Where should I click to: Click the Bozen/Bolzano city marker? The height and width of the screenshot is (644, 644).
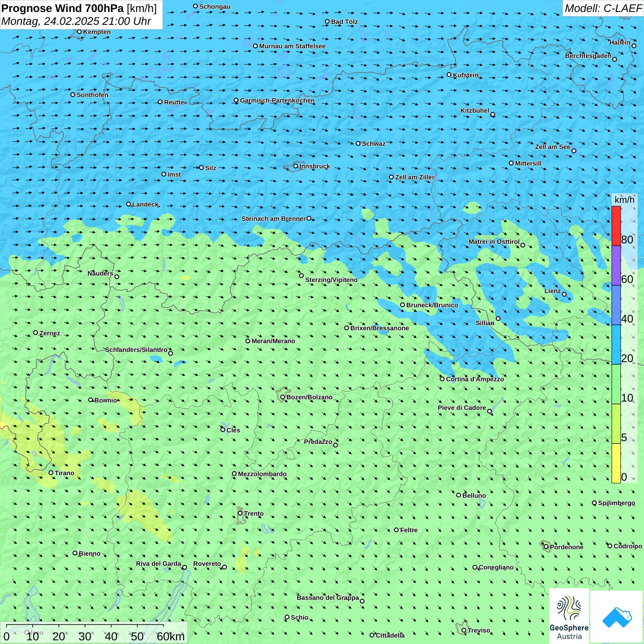tap(283, 397)
